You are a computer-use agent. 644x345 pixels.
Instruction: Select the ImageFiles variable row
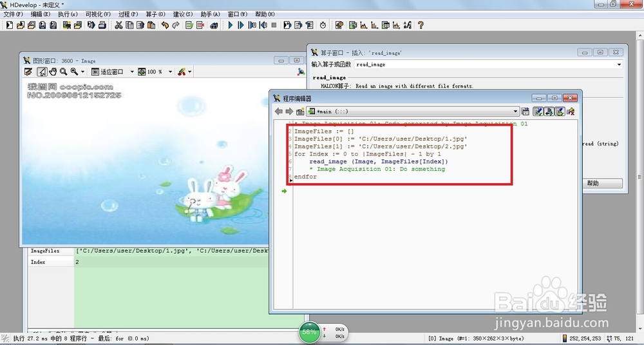click(x=149, y=251)
